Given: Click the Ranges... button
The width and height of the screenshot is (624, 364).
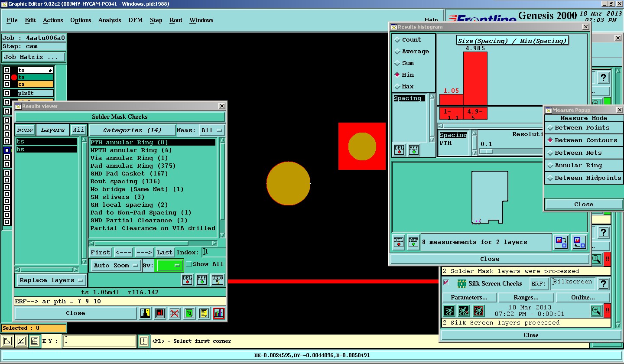Looking at the screenshot, I should tap(526, 297).
